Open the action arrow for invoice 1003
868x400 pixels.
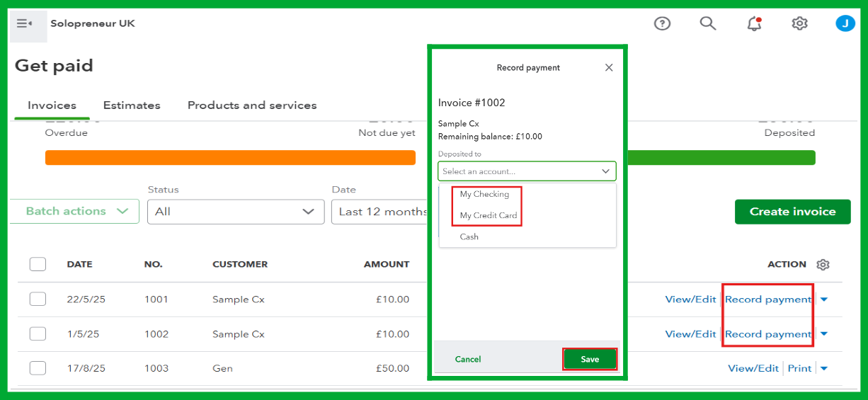coord(824,368)
